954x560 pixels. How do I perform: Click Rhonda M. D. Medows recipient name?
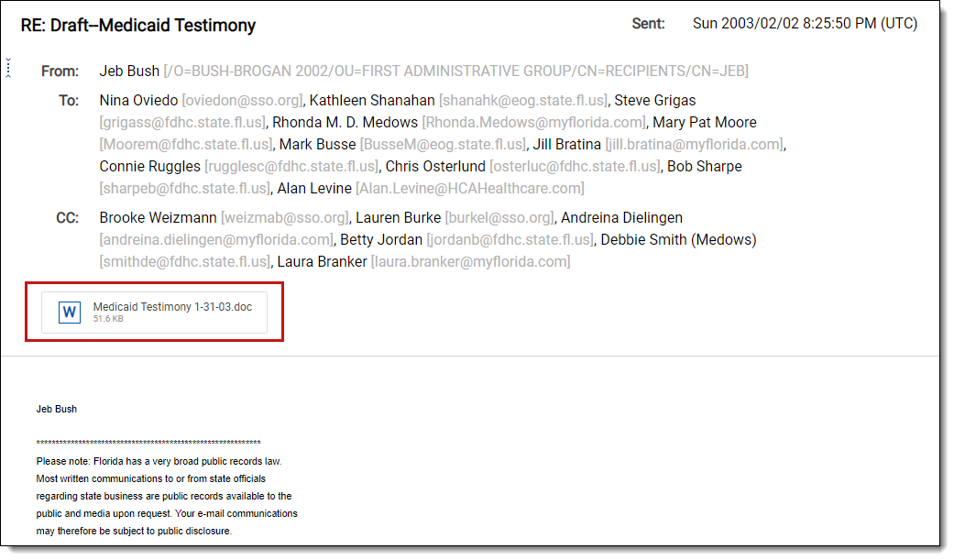coord(345,122)
